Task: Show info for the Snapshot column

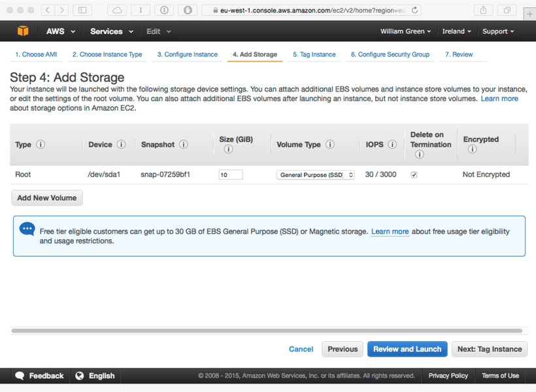Action: click(x=184, y=144)
